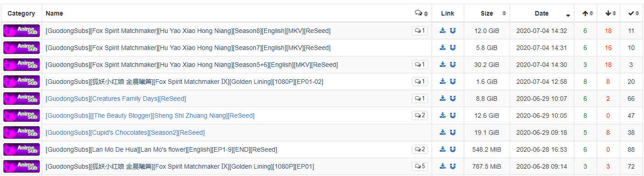The height and width of the screenshot is (176, 644).
Task: Open magnet link for Cupid's Chocolates Season2
Action: pos(453,132)
